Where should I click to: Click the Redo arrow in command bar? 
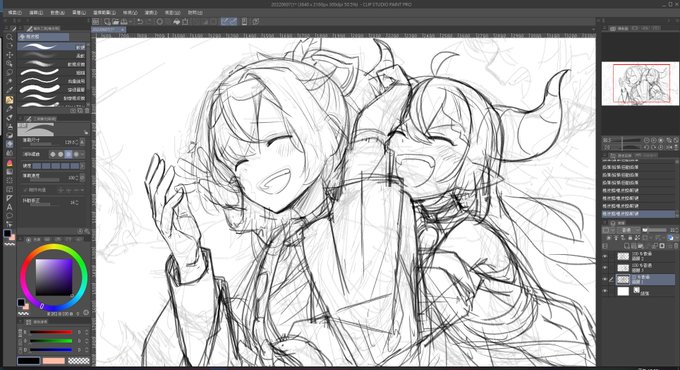click(149, 21)
